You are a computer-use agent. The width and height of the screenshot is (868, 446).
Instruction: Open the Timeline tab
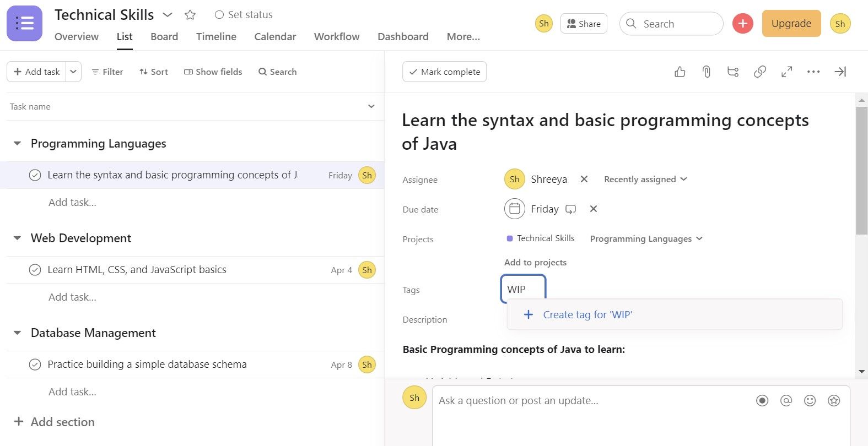216,37
